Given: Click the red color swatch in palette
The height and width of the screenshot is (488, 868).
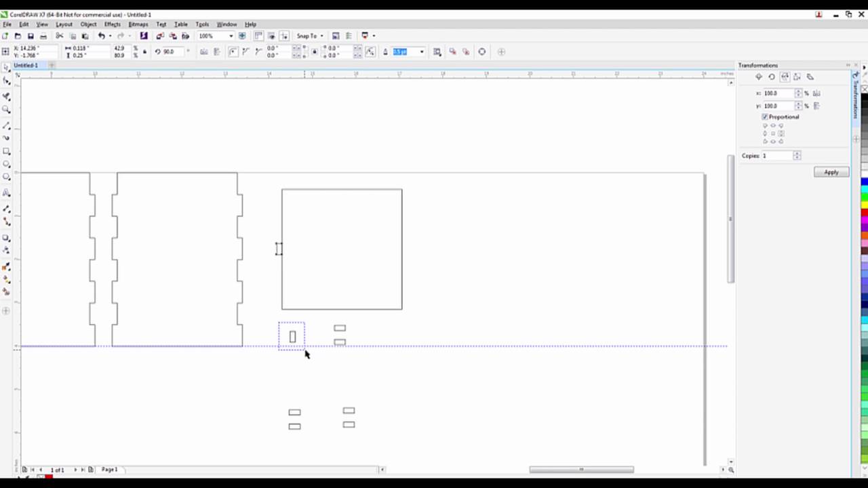Looking at the screenshot, I should (x=865, y=213).
